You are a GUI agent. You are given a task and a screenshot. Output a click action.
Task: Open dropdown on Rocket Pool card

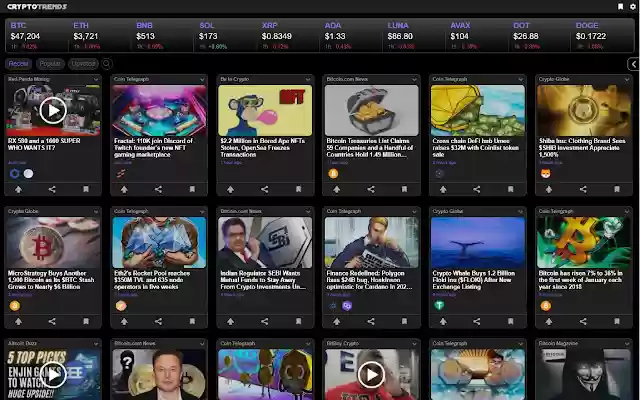pos(202,211)
